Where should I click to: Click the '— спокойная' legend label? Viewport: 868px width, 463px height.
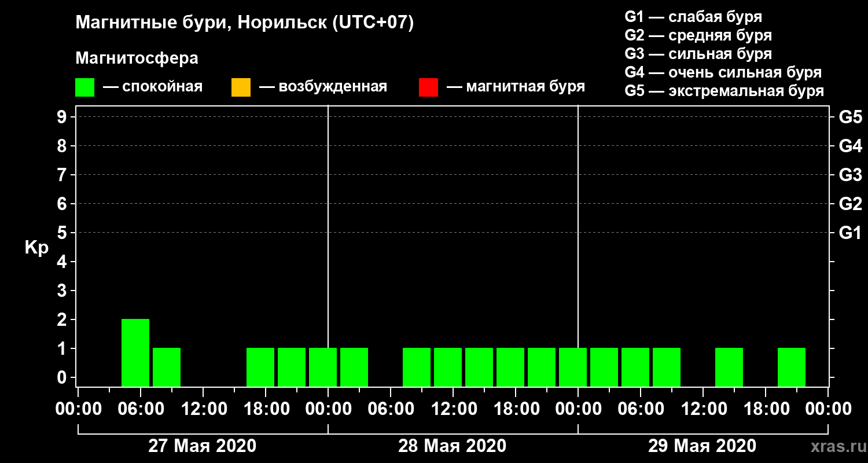(153, 87)
